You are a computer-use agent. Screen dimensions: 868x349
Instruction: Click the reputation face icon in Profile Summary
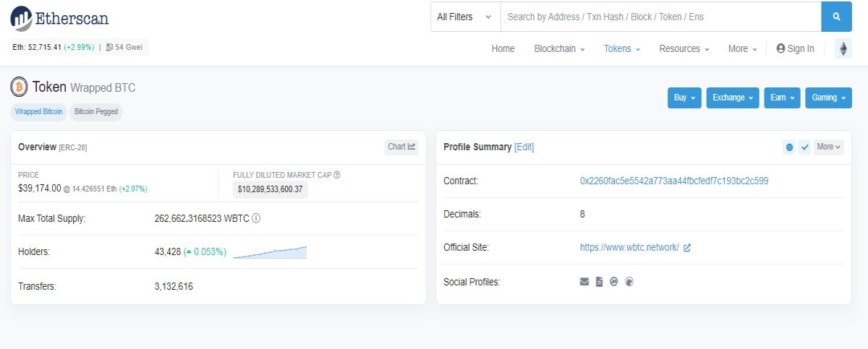click(x=789, y=147)
